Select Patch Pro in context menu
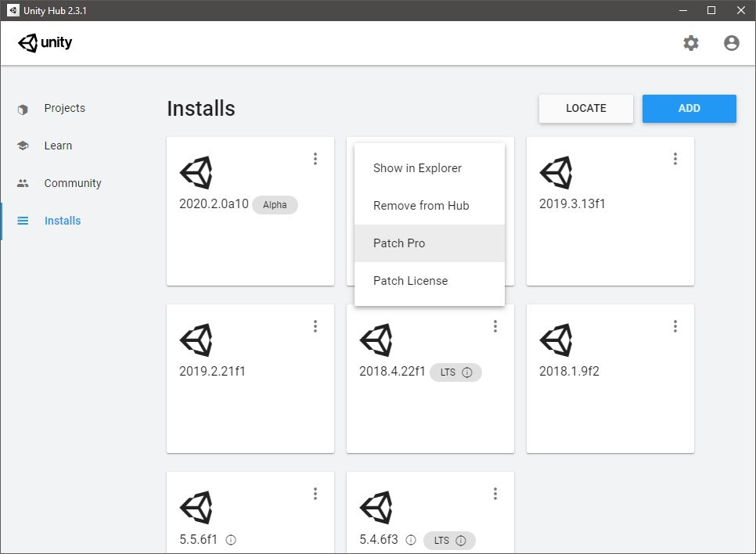This screenshot has width=756, height=554. [430, 243]
